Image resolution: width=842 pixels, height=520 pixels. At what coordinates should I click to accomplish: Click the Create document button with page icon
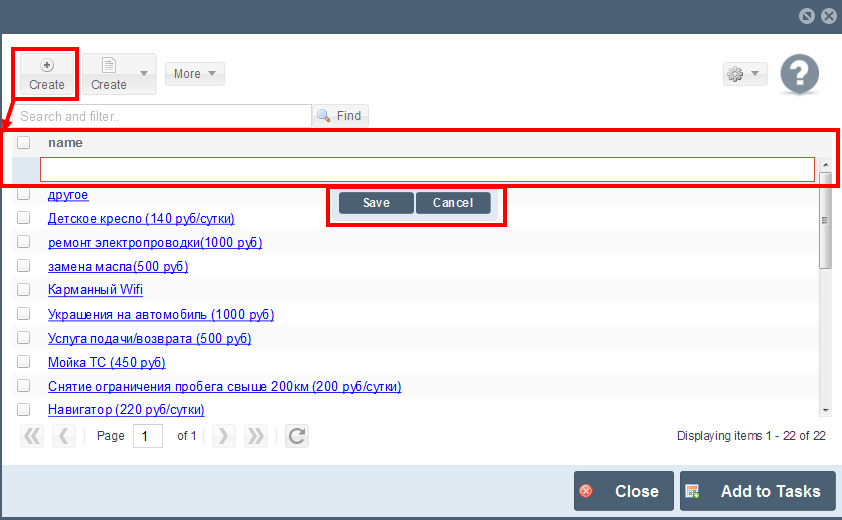[109, 74]
